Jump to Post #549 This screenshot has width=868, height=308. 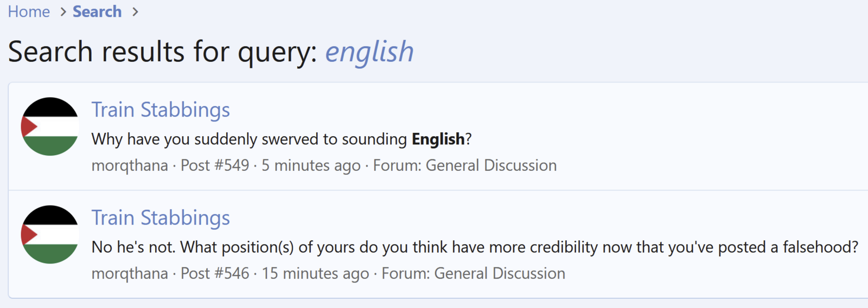(x=215, y=165)
